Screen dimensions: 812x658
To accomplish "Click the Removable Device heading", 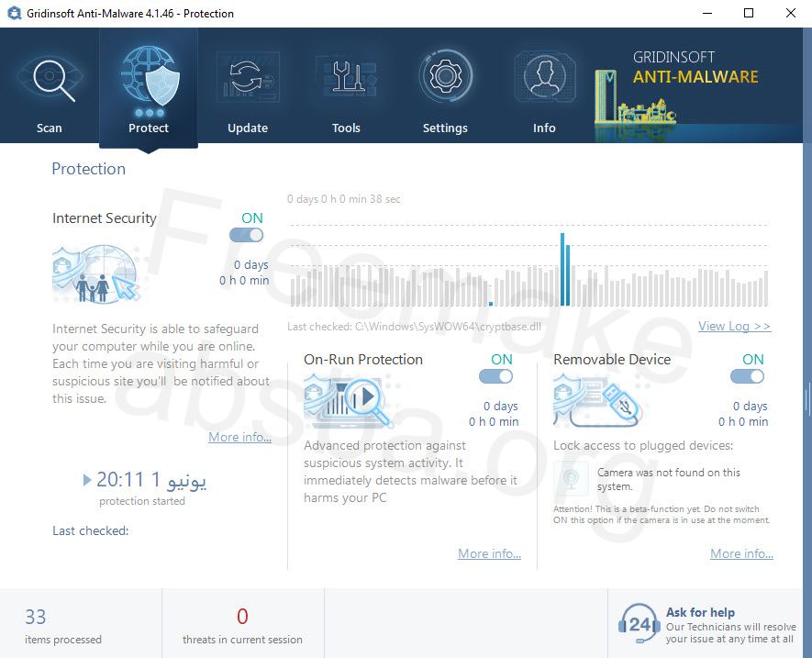I will pyautogui.click(x=612, y=360).
